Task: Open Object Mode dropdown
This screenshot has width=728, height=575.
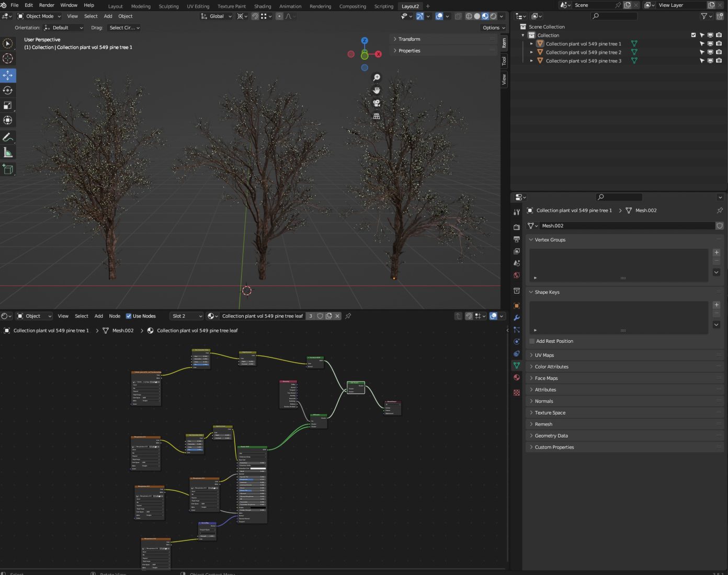Action: click(x=40, y=16)
